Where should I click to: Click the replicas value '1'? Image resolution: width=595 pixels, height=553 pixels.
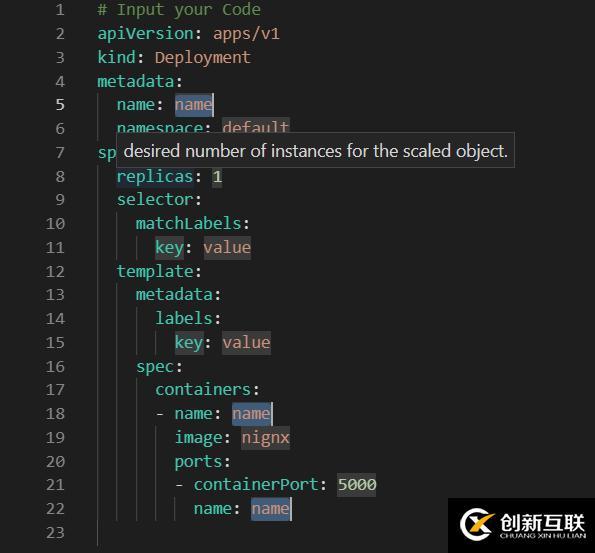pyautogui.click(x=217, y=177)
